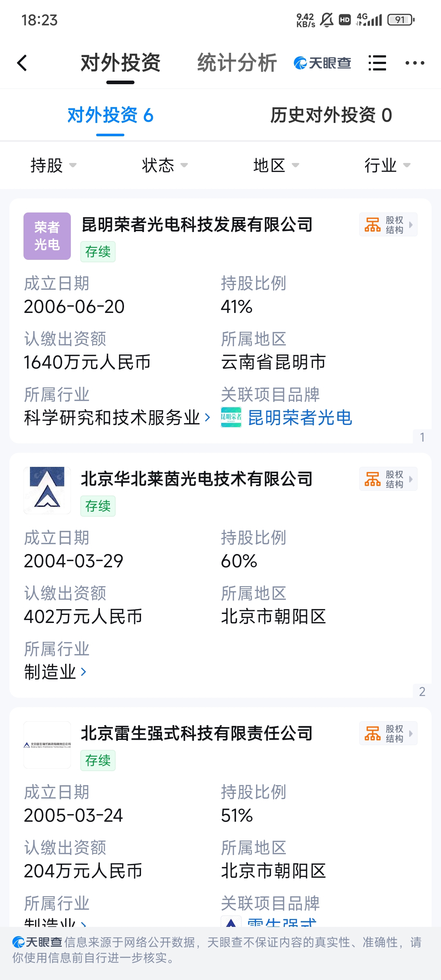The image size is (441, 980).
Task: Open 股权结构 for 北京雷生强式科技有限责任公司
Action: [388, 733]
